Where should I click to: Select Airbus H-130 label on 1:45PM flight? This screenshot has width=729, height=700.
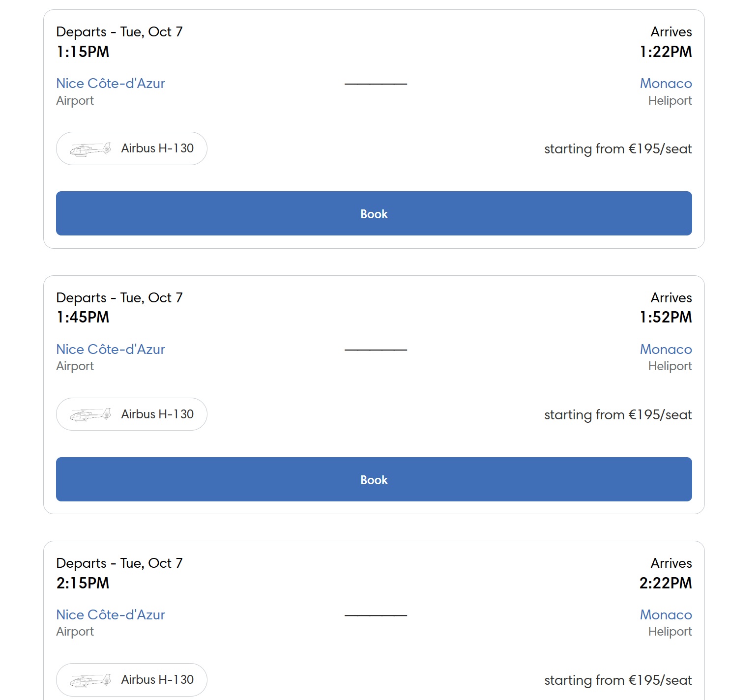[x=157, y=414]
